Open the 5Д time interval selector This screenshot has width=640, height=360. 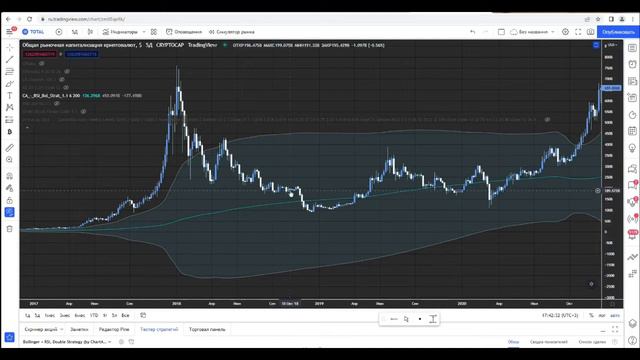click(75, 32)
